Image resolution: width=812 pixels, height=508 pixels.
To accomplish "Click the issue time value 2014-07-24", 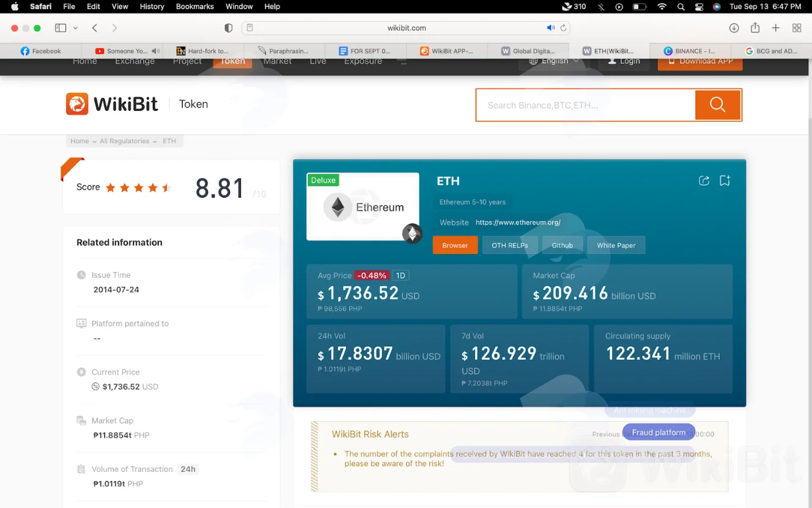I will [116, 289].
